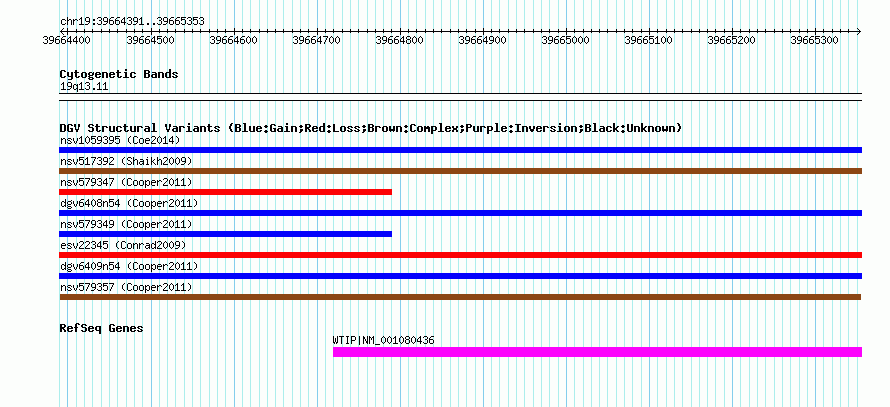Click ruler tick label 39665300
890x407 pixels.
815,40
